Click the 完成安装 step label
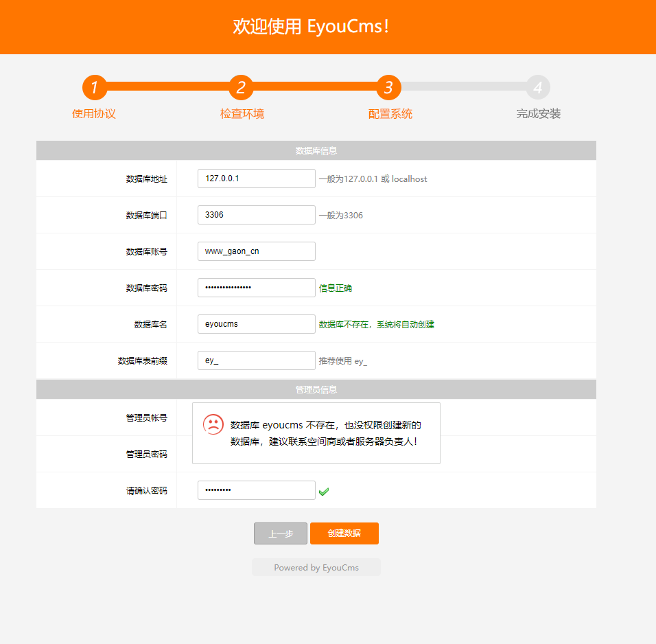This screenshot has width=656, height=644. coord(539,114)
